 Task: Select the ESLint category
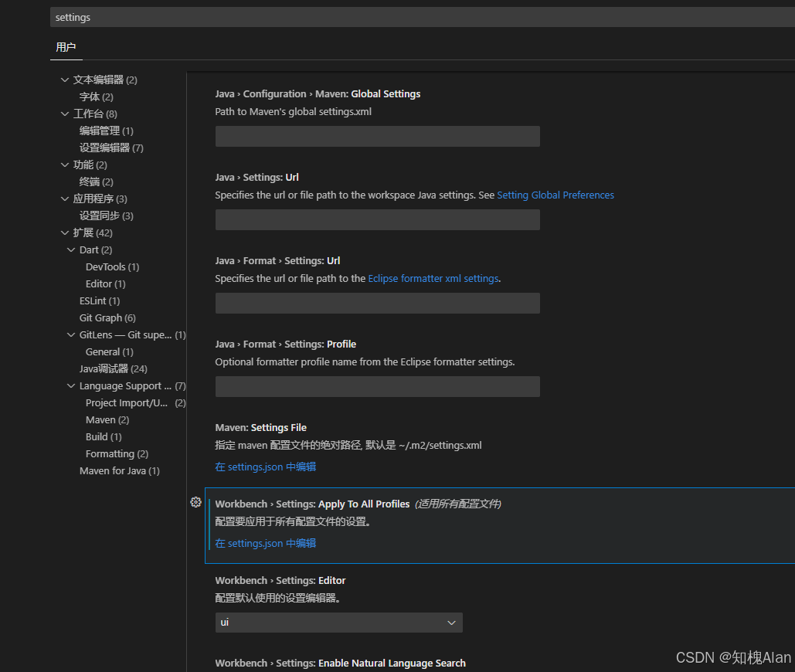coord(100,300)
